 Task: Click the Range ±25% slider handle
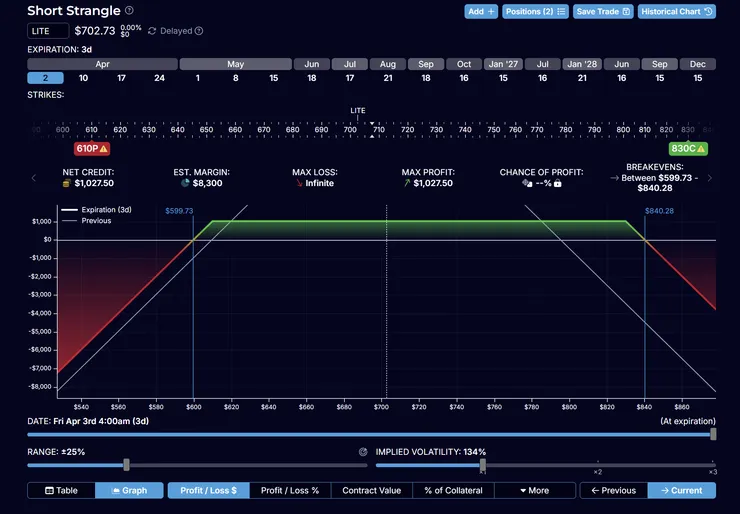coord(126,465)
